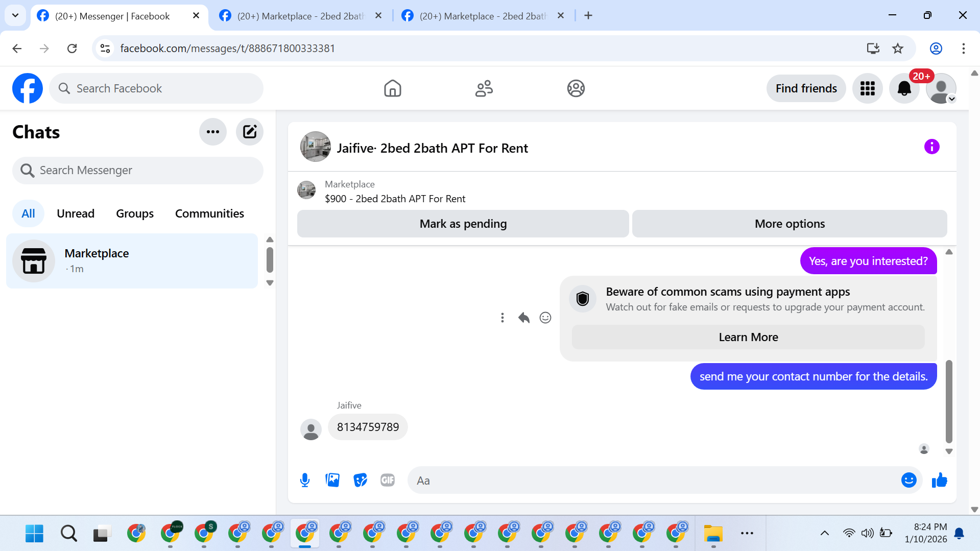This screenshot has width=980, height=551.
Task: Open the Groups circle icon in top navigation
Action: (x=576, y=88)
